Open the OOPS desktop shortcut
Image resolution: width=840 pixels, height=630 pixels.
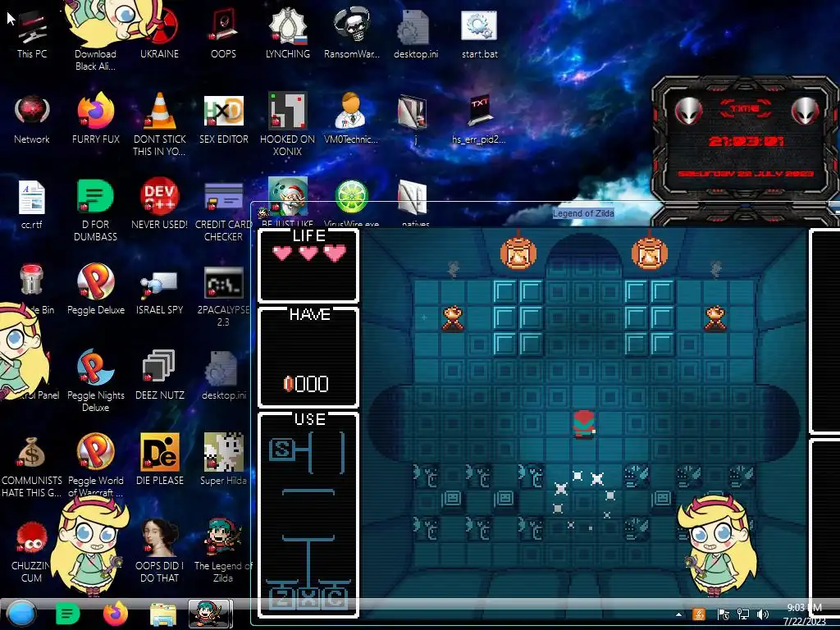click(x=223, y=34)
